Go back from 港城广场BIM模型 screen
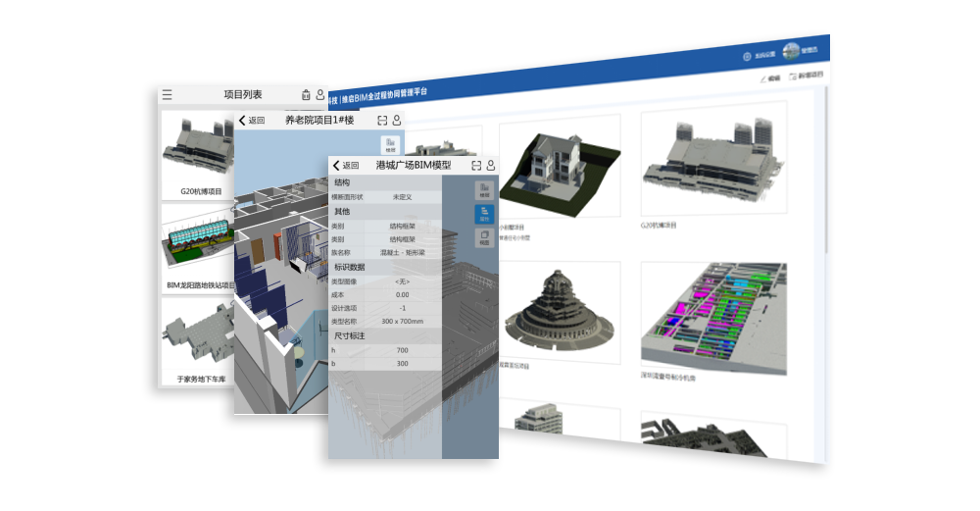Viewport: 980px width, 511px height. tap(346, 165)
